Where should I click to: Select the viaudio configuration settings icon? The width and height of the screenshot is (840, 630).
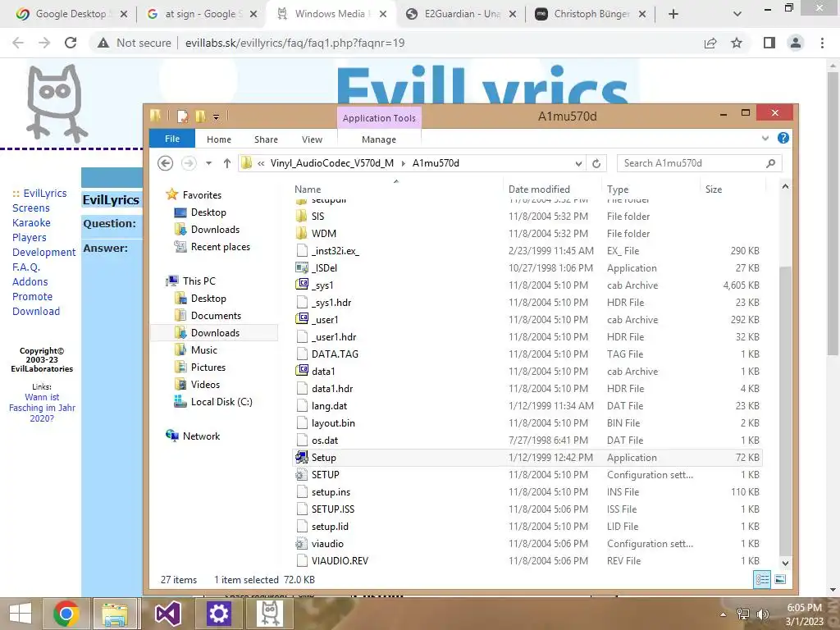(302, 543)
